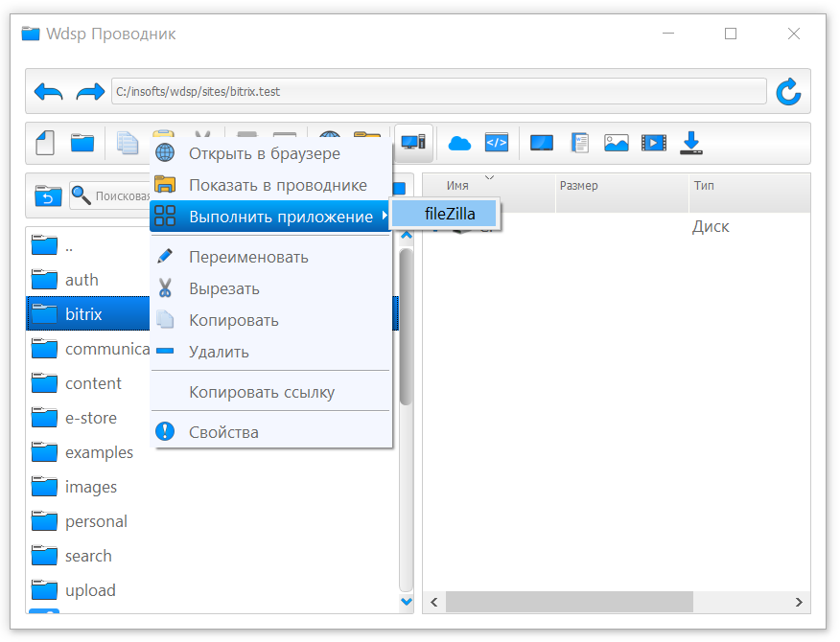
Task: Click the download arrow toolbar icon
Action: pyautogui.click(x=691, y=143)
